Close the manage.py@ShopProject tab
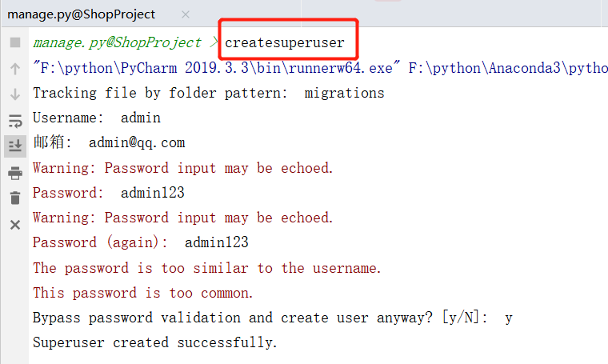Viewport: 608px width, 364px height. (186, 14)
